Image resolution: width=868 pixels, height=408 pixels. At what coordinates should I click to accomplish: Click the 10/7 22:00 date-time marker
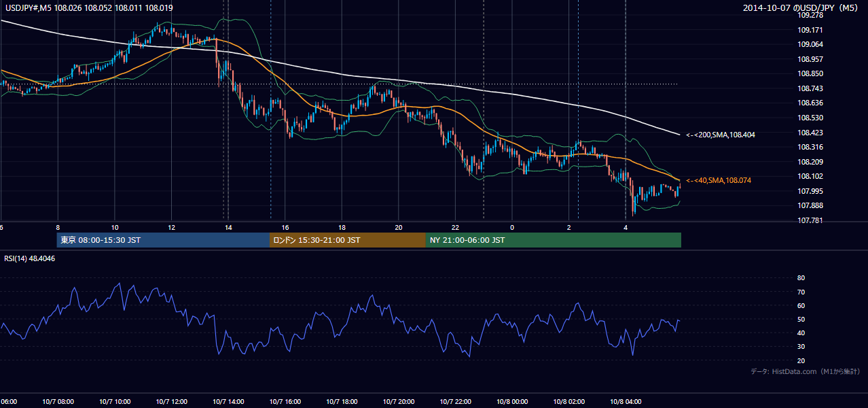[x=455, y=402]
